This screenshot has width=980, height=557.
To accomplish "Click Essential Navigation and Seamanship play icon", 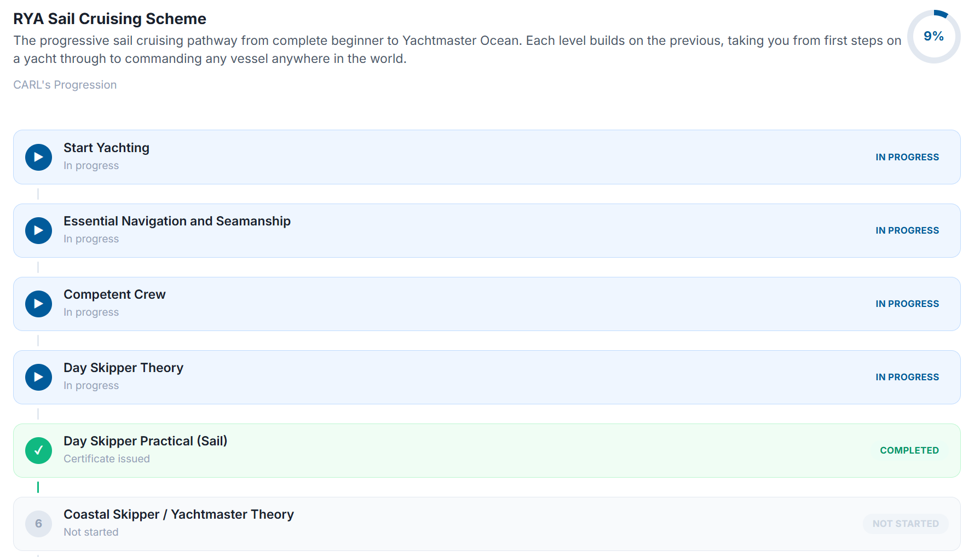I will point(38,230).
